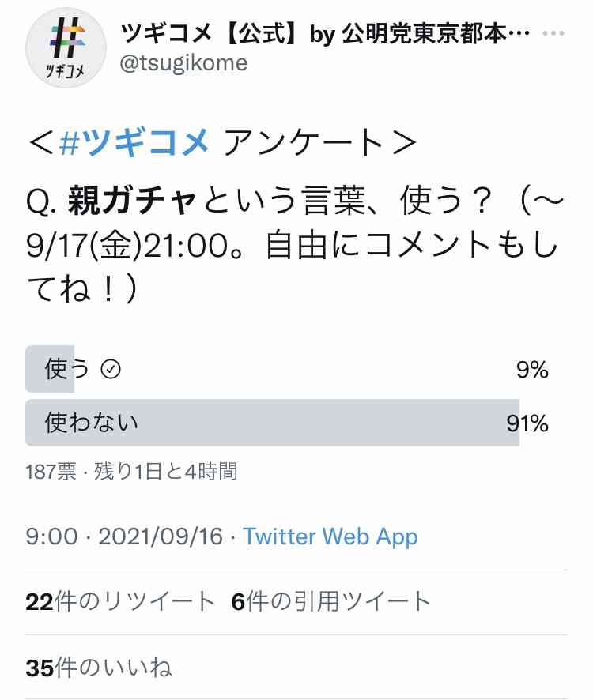View the 22件のリツイート list
This screenshot has height=700, width=593.
point(121,601)
